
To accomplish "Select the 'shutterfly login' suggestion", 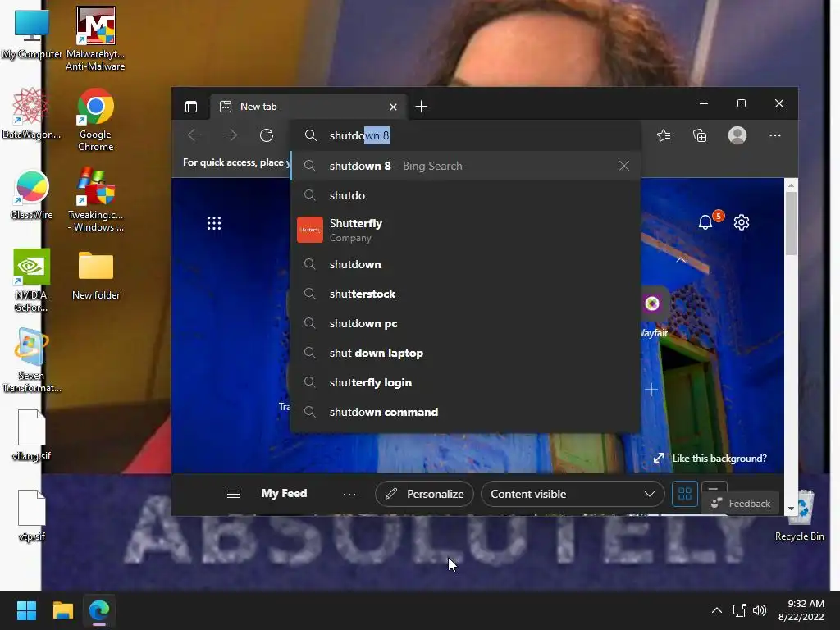I will point(465,382).
